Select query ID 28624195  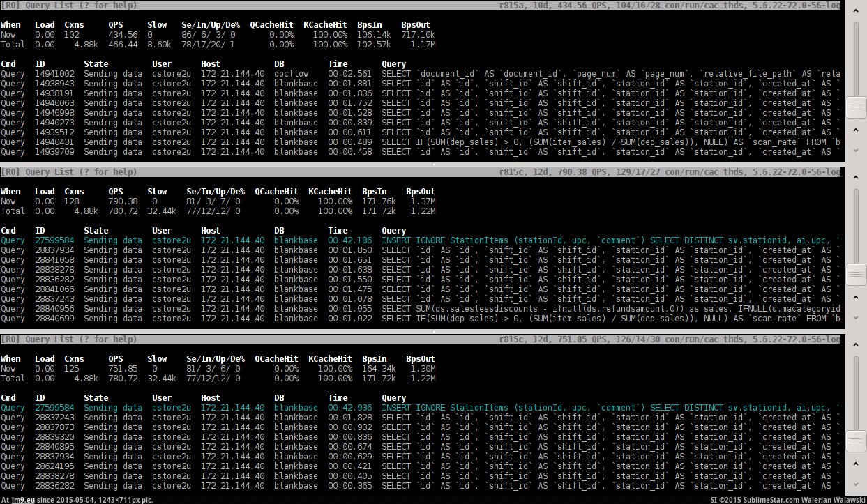(54, 466)
